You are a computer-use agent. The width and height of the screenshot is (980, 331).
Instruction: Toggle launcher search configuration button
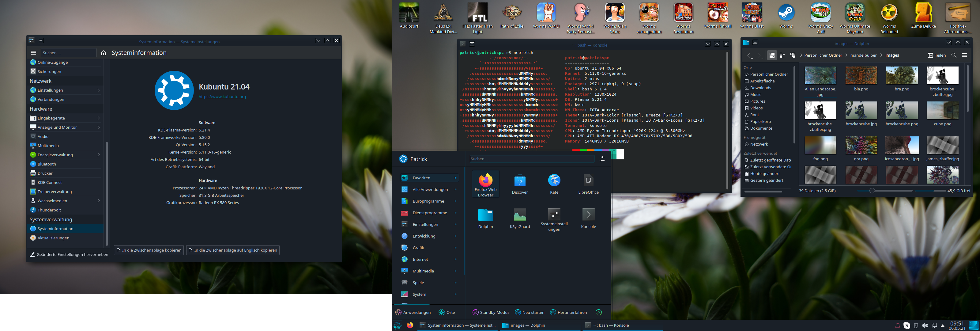point(602,159)
